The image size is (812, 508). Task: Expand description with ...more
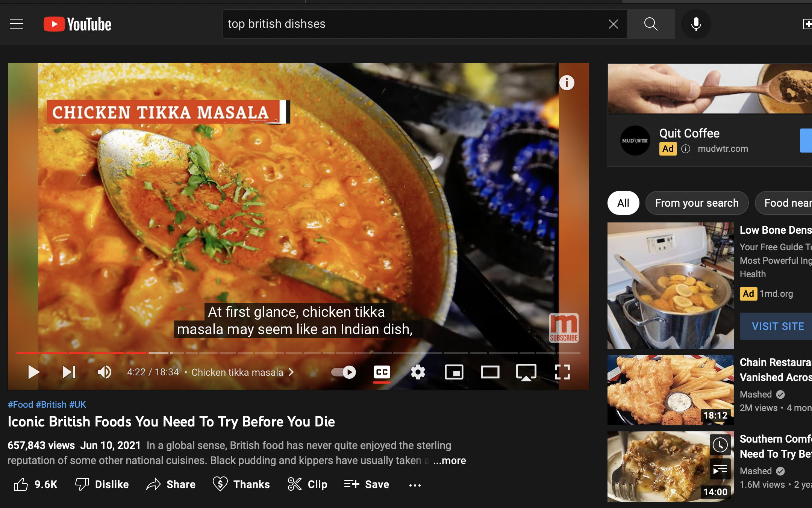[x=449, y=460]
